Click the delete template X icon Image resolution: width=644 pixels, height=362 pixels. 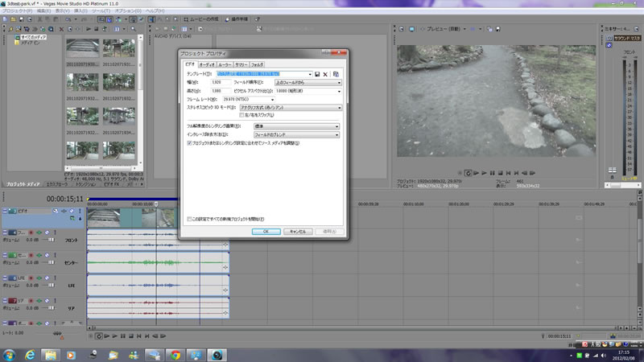326,73
